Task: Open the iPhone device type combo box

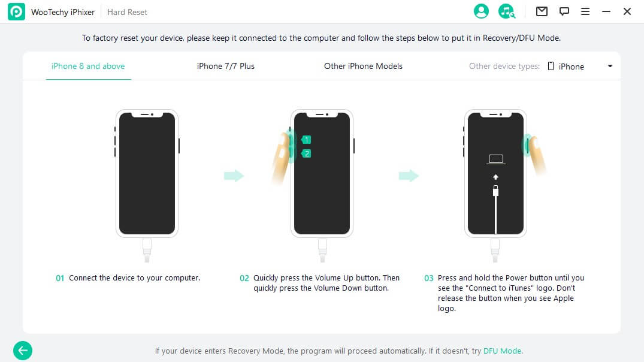Action: click(x=580, y=66)
